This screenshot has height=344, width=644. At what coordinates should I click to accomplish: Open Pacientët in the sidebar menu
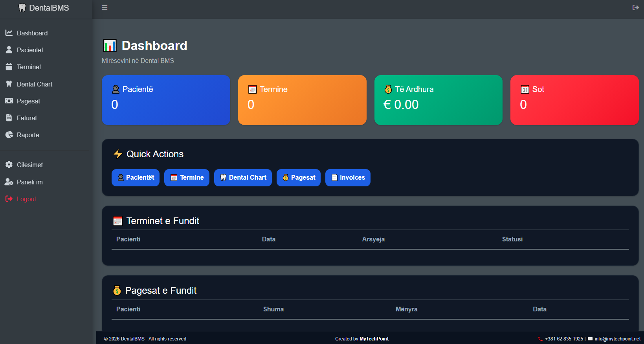click(30, 50)
